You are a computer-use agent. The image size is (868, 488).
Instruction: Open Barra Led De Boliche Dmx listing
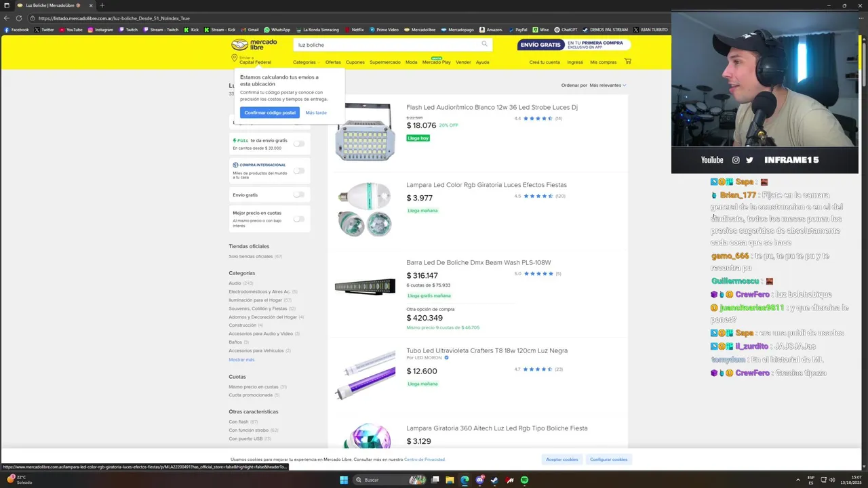[x=478, y=262]
